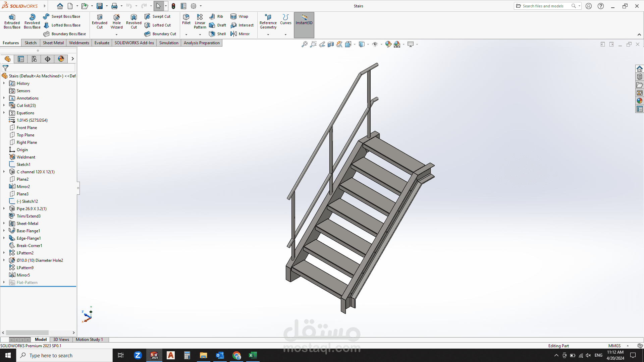Pick the Shell tool

click(217, 34)
